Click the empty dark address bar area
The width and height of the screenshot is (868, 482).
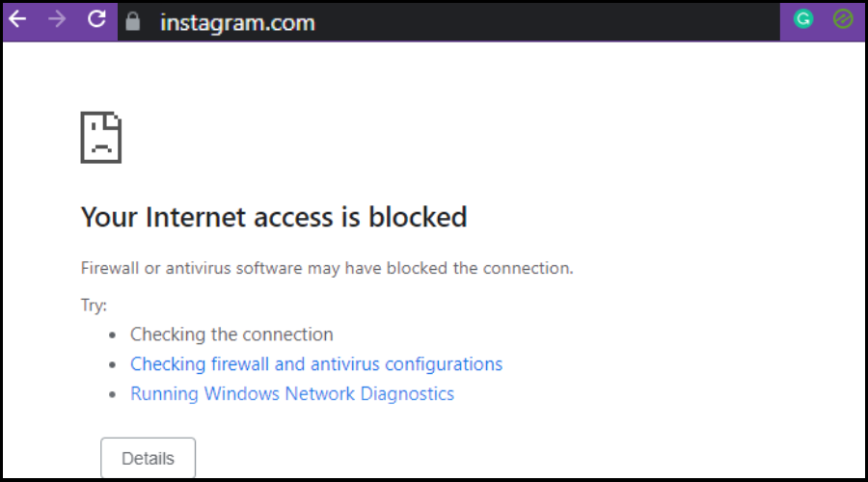pos(547,22)
